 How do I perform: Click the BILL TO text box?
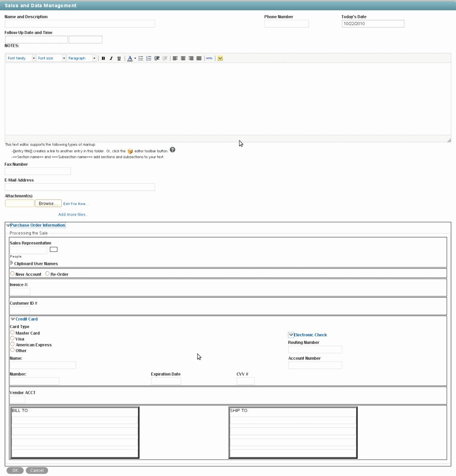pyautogui.click(x=75, y=433)
